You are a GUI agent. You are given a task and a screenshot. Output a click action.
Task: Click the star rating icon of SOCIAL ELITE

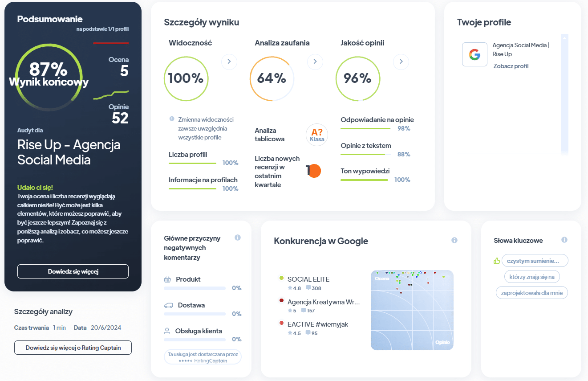pos(290,288)
